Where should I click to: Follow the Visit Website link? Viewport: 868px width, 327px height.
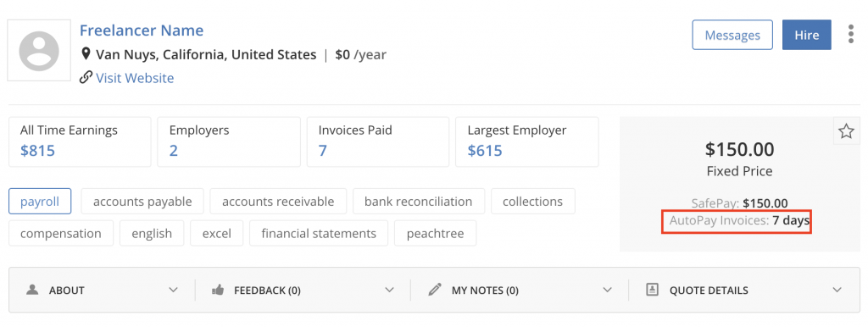click(x=135, y=78)
